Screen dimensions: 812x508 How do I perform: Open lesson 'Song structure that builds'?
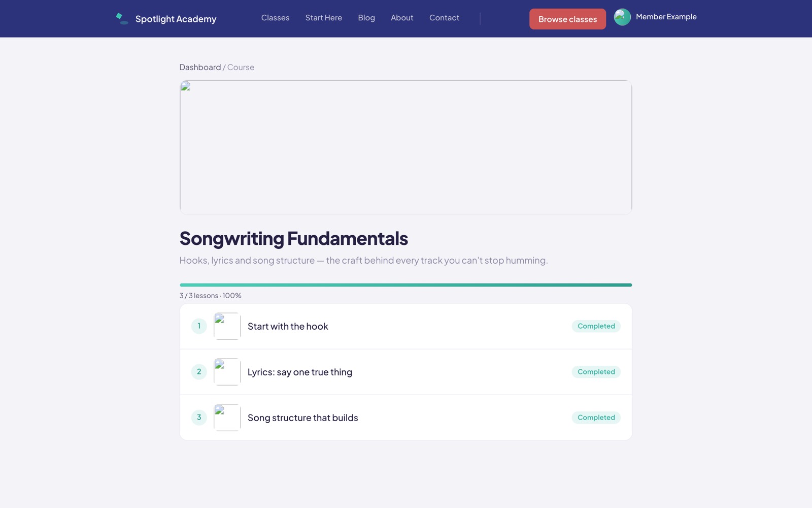point(406,418)
